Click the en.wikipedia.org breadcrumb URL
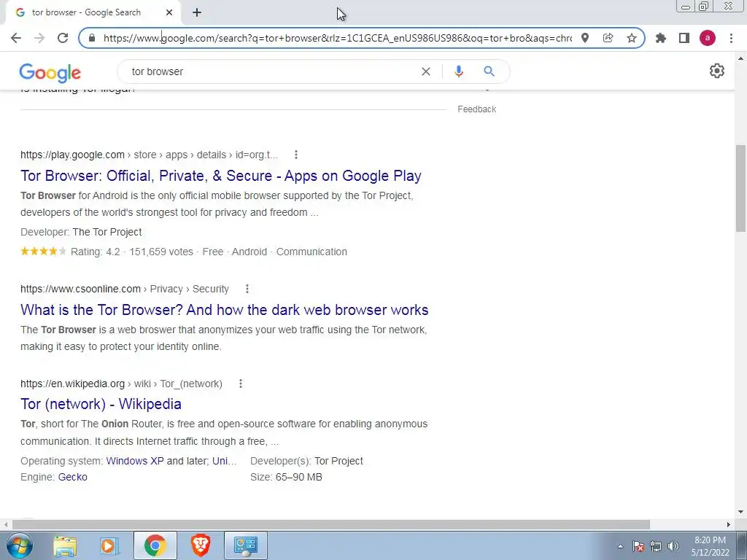 [122, 384]
